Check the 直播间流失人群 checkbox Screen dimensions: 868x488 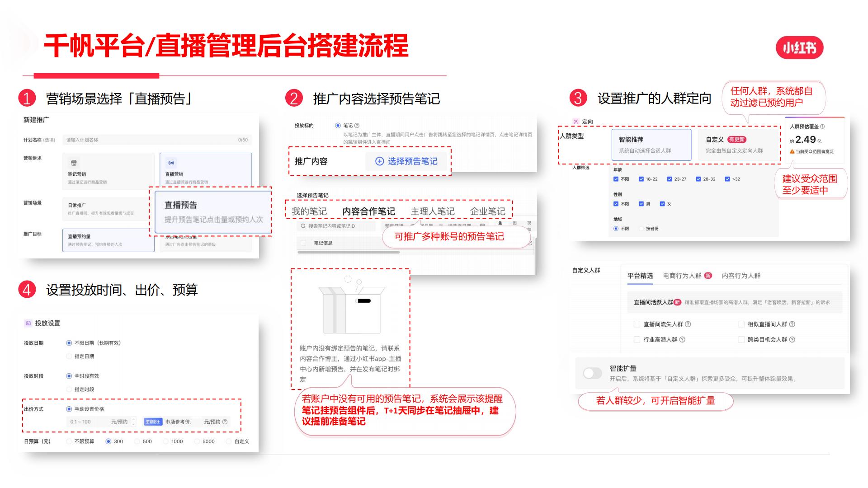pyautogui.click(x=637, y=324)
